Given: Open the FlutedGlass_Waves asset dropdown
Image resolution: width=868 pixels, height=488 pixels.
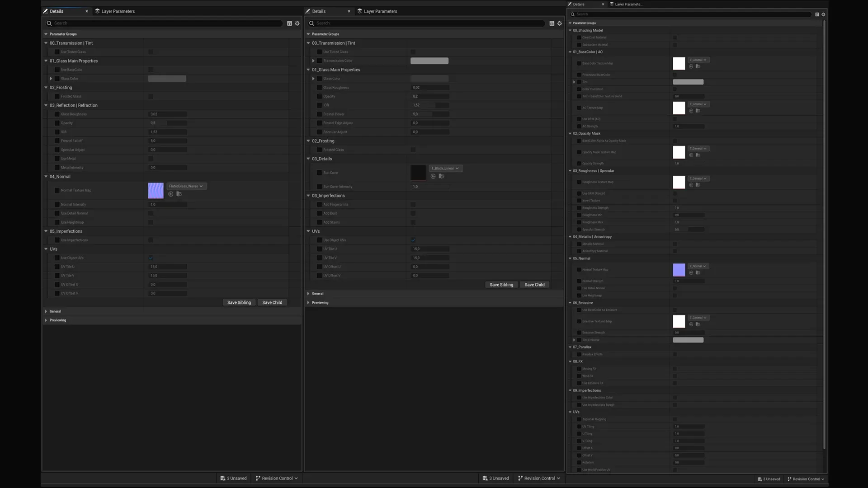Looking at the screenshot, I should pyautogui.click(x=186, y=186).
